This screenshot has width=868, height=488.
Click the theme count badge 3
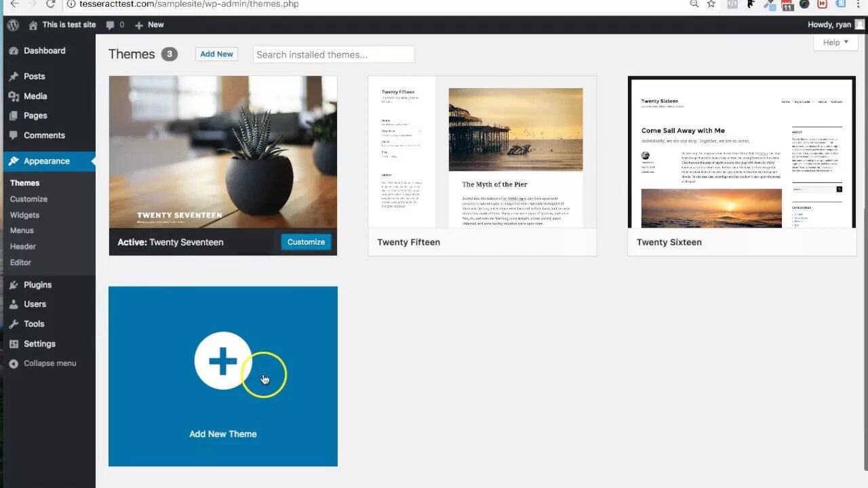[170, 54]
